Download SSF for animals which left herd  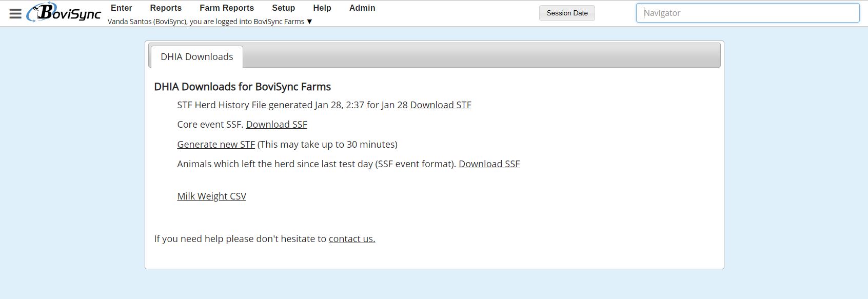[x=489, y=164]
